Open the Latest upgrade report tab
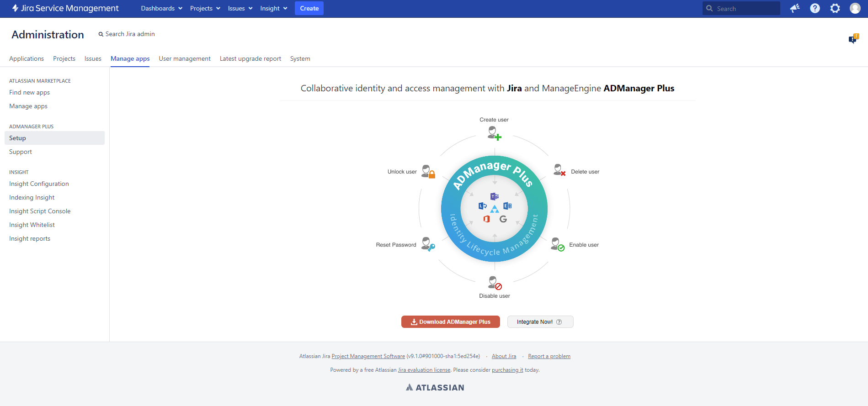Viewport: 868px width, 406px height. (250, 58)
